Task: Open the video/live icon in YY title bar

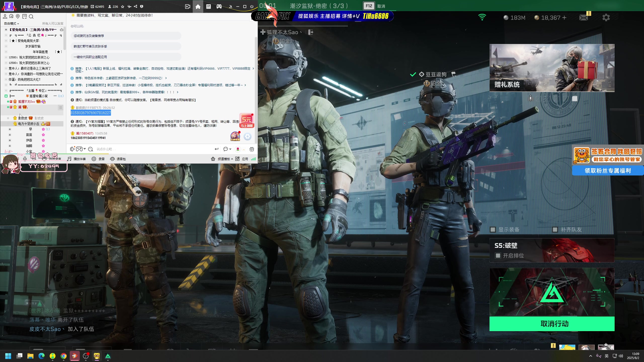Action: 187,7
